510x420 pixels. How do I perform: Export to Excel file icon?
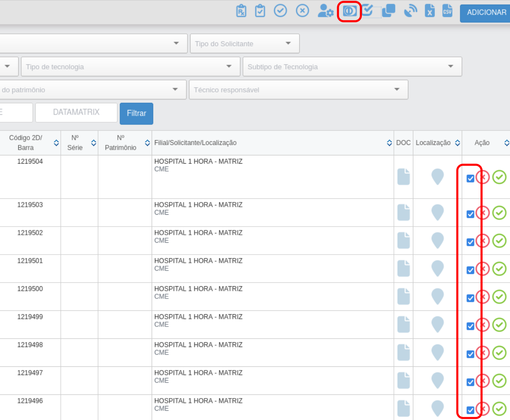pos(430,10)
